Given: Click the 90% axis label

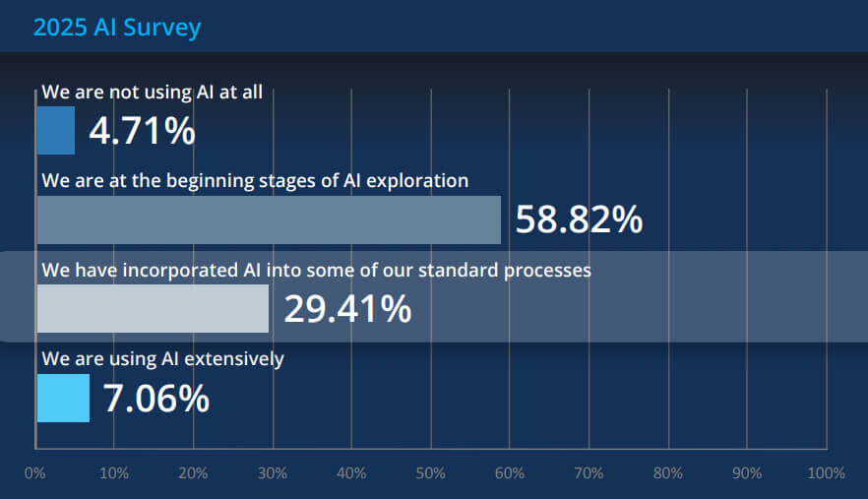Looking at the screenshot, I should (747, 473).
